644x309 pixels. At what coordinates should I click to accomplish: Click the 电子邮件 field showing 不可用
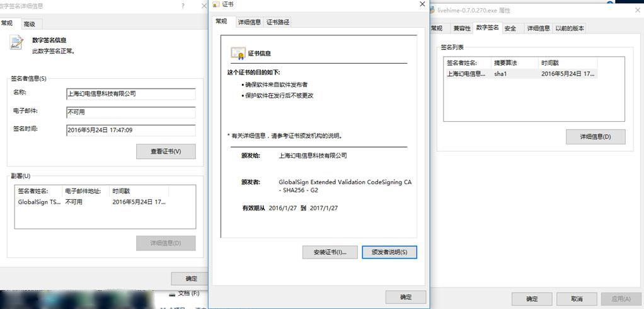pos(130,112)
